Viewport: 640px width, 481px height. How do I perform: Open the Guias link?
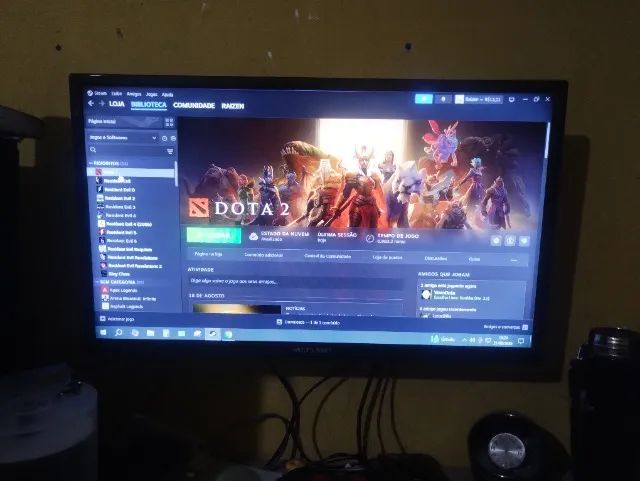474,259
